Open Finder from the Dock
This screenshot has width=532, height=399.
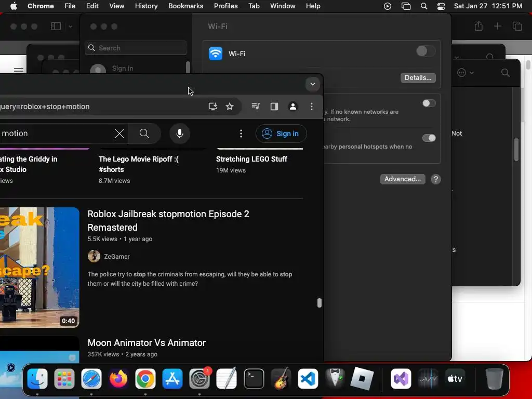pos(37,379)
